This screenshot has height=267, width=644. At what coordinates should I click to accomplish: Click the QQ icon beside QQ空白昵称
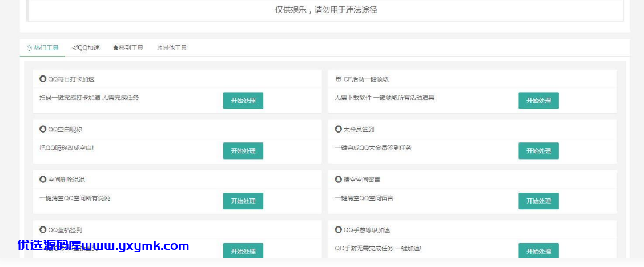coord(43,129)
